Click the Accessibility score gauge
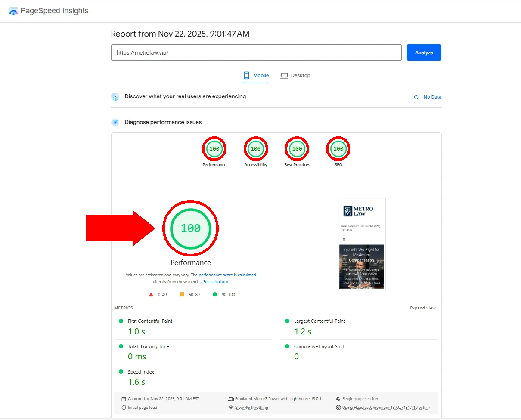This screenshot has width=521, height=420. [256, 149]
